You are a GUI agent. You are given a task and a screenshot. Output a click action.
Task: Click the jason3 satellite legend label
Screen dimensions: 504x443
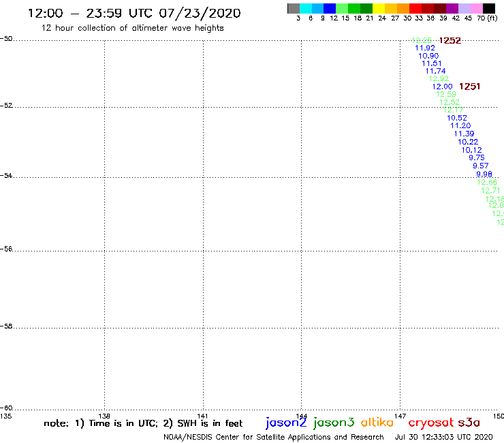pos(334,423)
